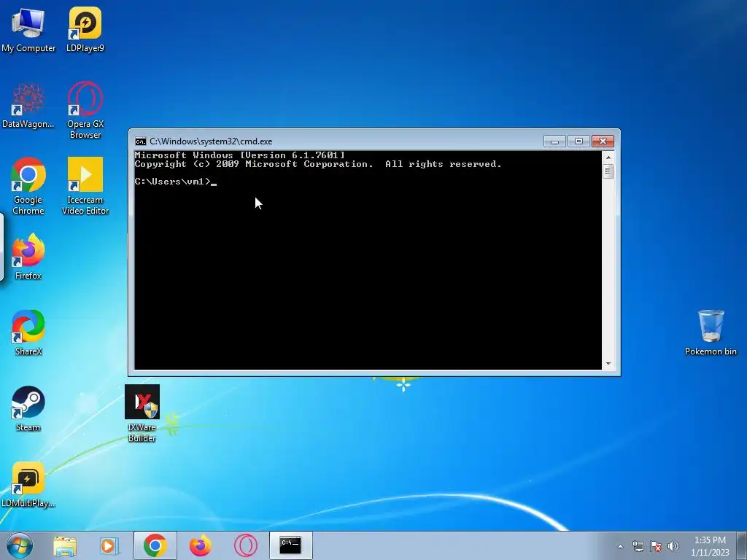Open the Action Center flag icon
This screenshot has width=747, height=560.
pyautogui.click(x=656, y=546)
